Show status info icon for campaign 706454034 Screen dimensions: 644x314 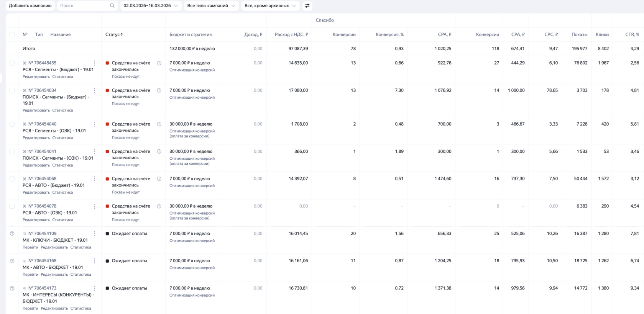tap(159, 90)
